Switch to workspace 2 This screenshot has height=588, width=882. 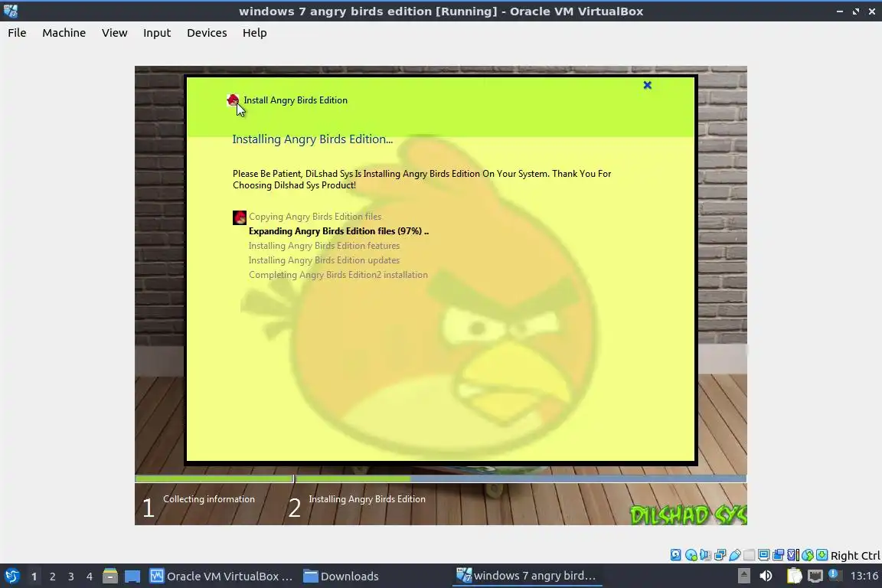coord(52,577)
